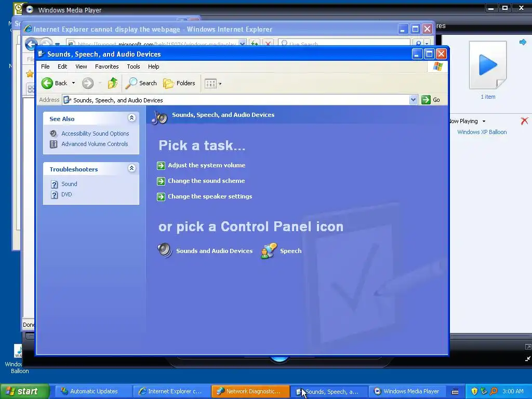The height and width of the screenshot is (399, 532).
Task: Click Internet Explorer search magnifier button
Action: pos(419,44)
